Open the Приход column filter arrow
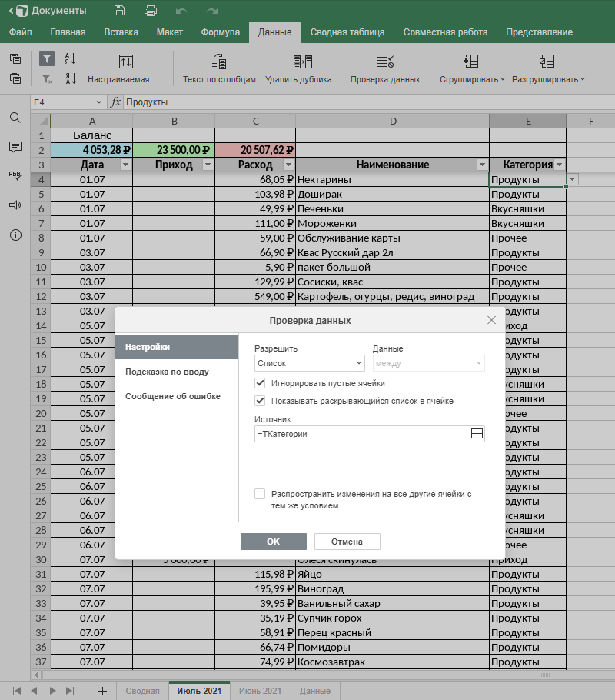Image resolution: width=615 pixels, height=700 pixels. 208,165
